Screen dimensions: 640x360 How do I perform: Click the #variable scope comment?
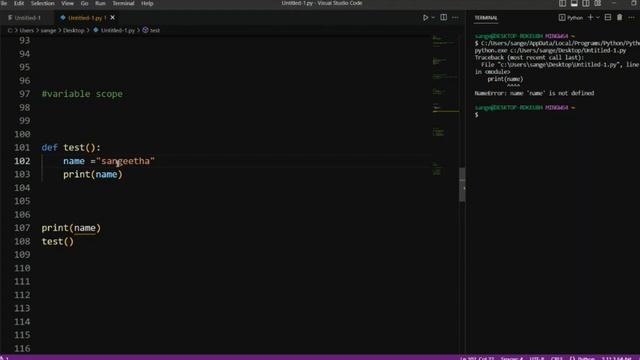[82, 94]
